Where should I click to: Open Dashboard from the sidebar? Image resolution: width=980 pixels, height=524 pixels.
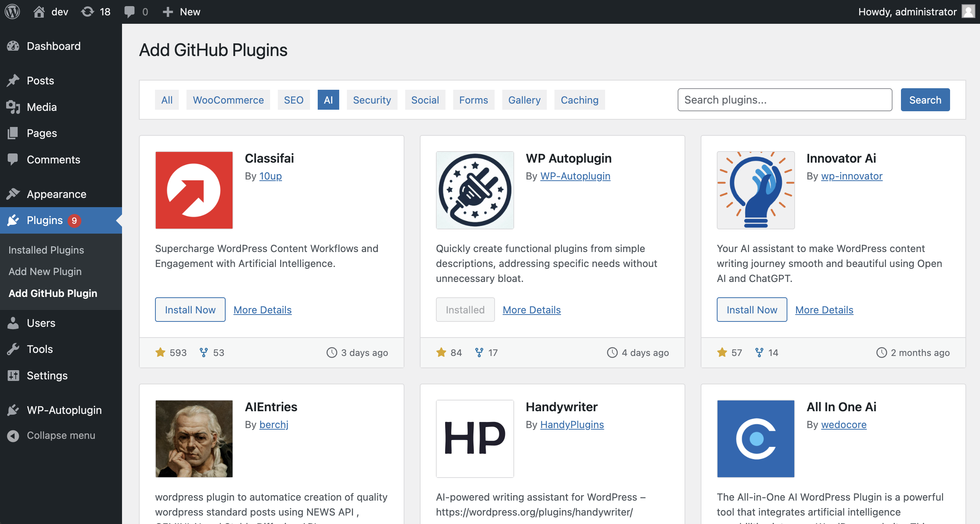(x=53, y=46)
